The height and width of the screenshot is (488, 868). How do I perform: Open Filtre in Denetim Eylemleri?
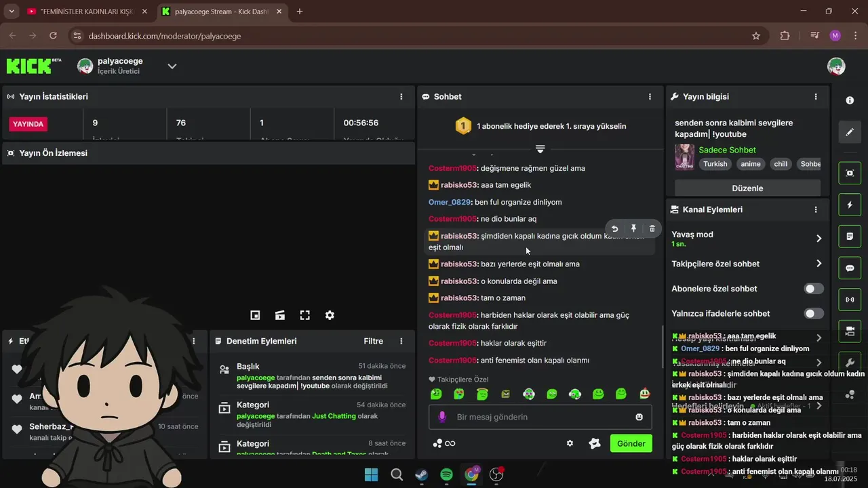pos(373,341)
